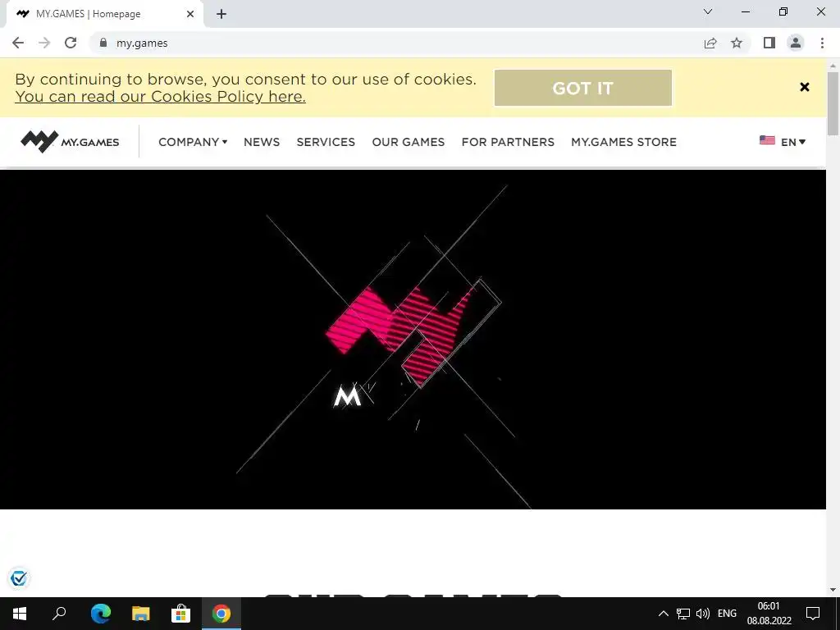
Task: Open the notification center
Action: pyautogui.click(x=813, y=614)
